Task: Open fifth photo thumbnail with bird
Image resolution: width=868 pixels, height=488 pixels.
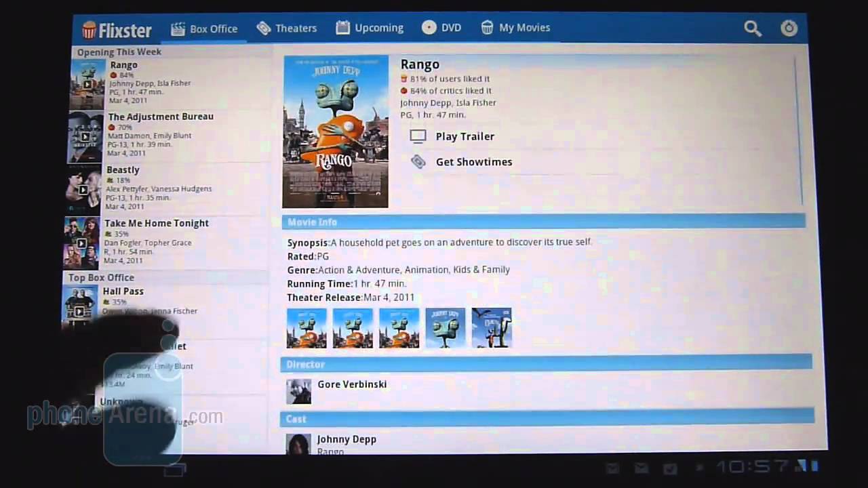Action: (492, 328)
